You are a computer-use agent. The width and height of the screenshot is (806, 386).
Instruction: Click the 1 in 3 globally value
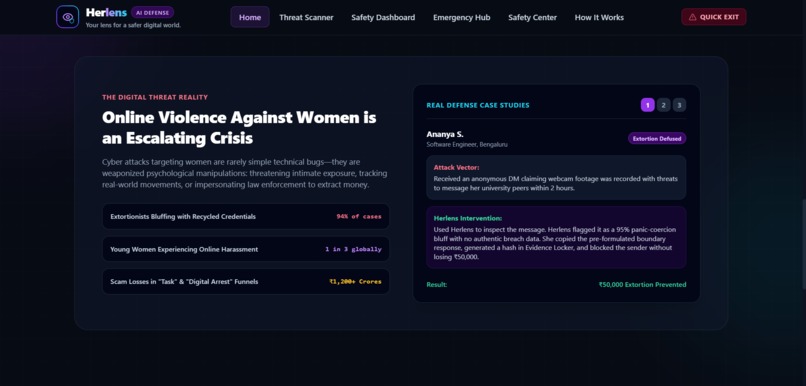(x=353, y=249)
